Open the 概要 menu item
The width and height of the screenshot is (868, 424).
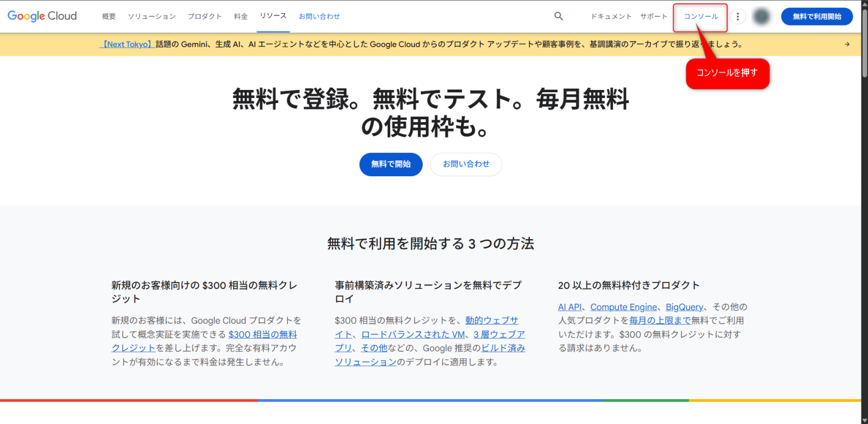(109, 17)
